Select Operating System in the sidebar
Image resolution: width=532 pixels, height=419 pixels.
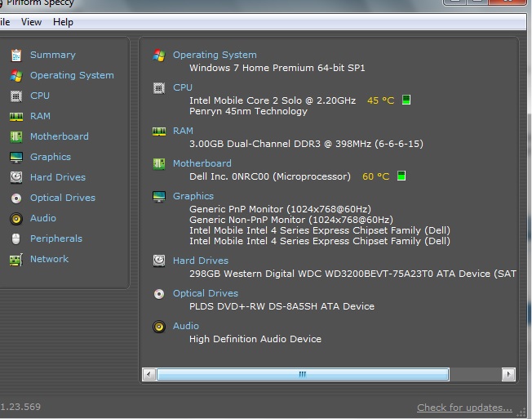(72, 75)
